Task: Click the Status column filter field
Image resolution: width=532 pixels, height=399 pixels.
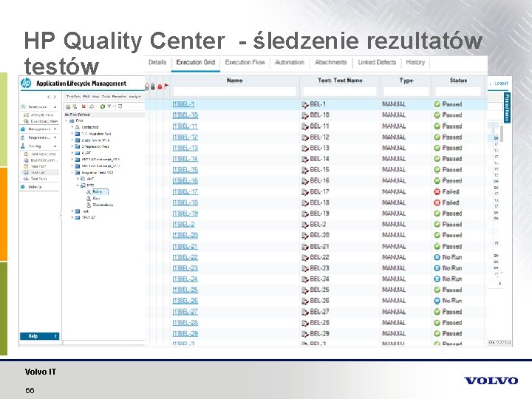Action: point(458,92)
